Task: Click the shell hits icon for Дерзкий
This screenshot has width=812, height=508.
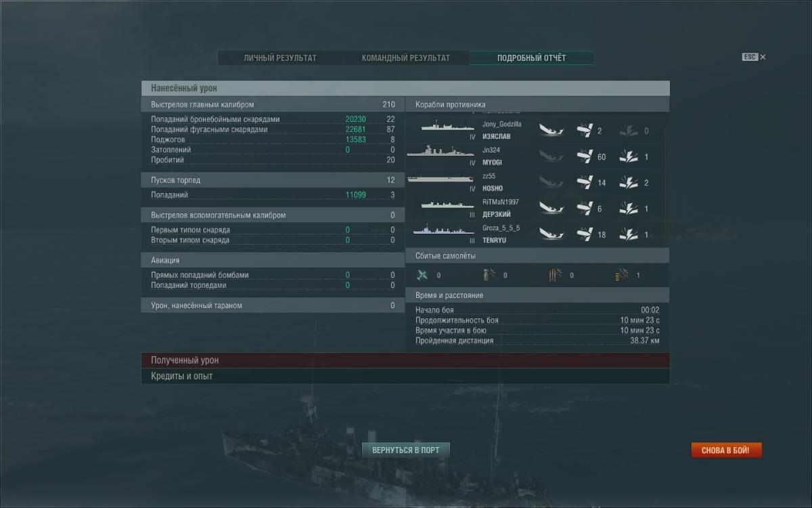Action: point(585,209)
